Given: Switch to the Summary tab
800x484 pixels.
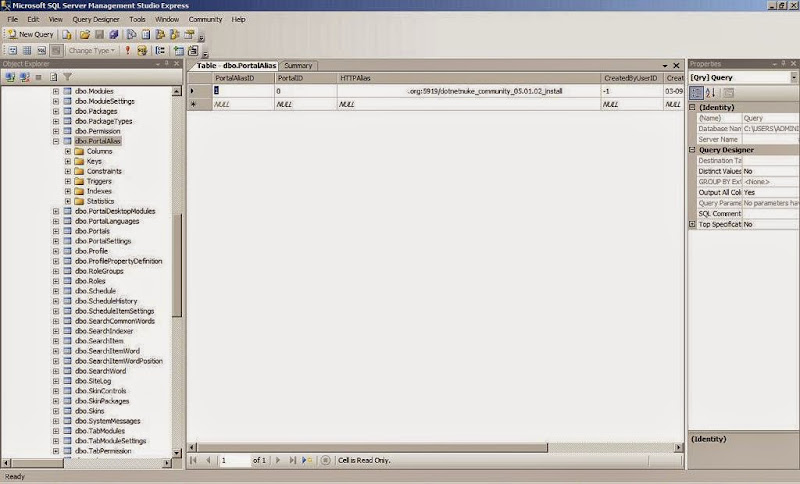Looking at the screenshot, I should click(298, 65).
